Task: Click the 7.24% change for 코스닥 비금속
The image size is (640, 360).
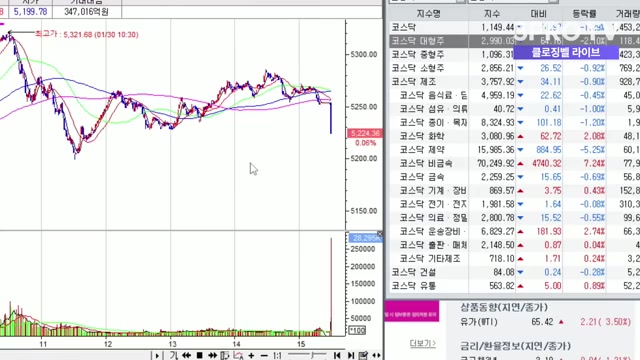Action: point(594,163)
